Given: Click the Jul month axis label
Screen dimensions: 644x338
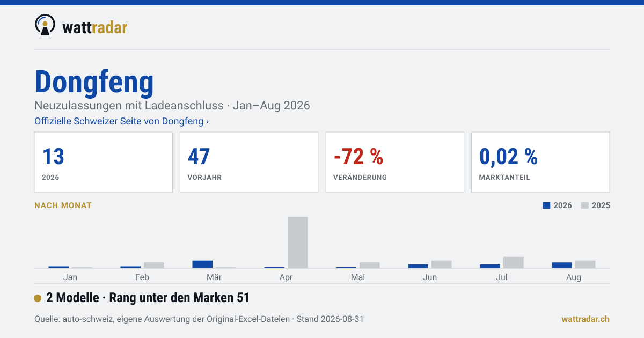Looking at the screenshot, I should 502,277.
